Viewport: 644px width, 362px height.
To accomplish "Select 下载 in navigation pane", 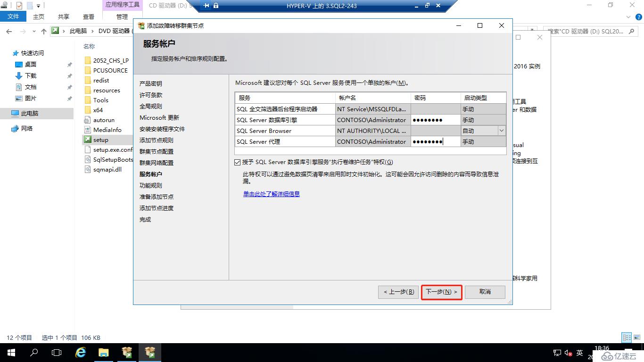I will point(31,76).
